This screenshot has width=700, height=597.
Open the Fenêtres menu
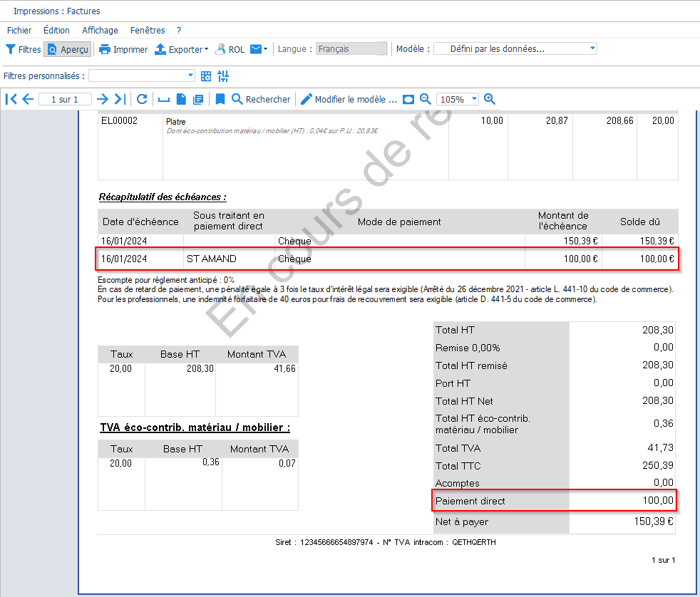click(148, 31)
